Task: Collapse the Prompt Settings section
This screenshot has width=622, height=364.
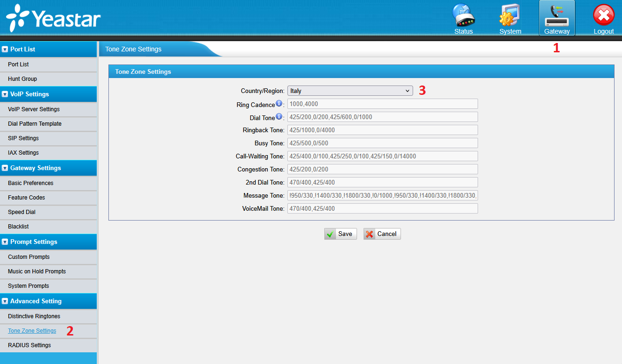Action: [x=5, y=242]
